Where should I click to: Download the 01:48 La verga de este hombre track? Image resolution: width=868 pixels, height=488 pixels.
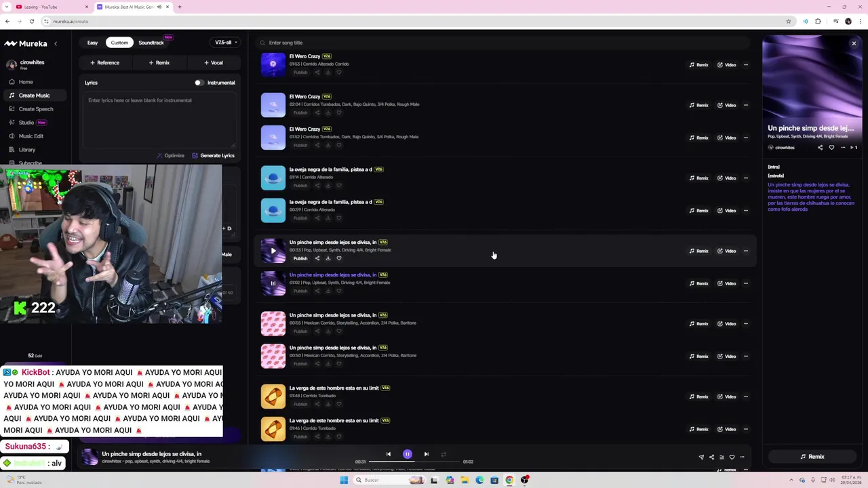click(328, 404)
